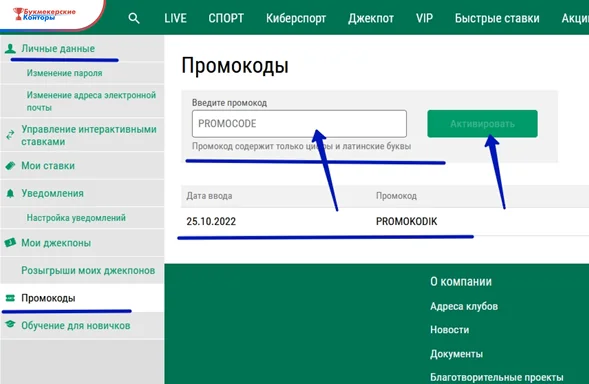Open Документы footer link

point(456,354)
